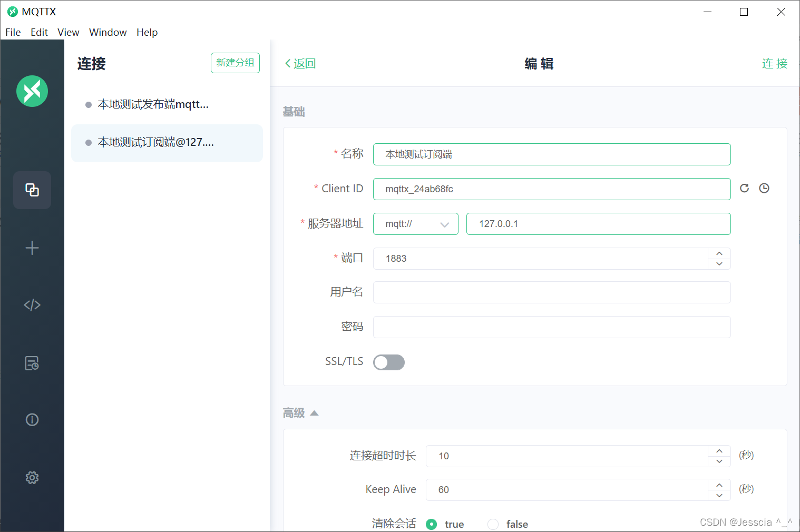Open the Log page icon
Screen dimensions: 800x532
point(32,363)
